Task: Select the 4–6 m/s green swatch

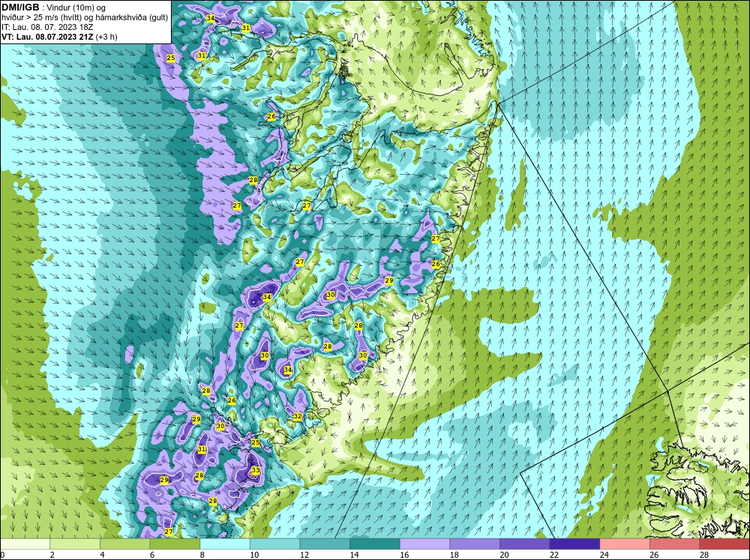Action: pyautogui.click(x=124, y=544)
